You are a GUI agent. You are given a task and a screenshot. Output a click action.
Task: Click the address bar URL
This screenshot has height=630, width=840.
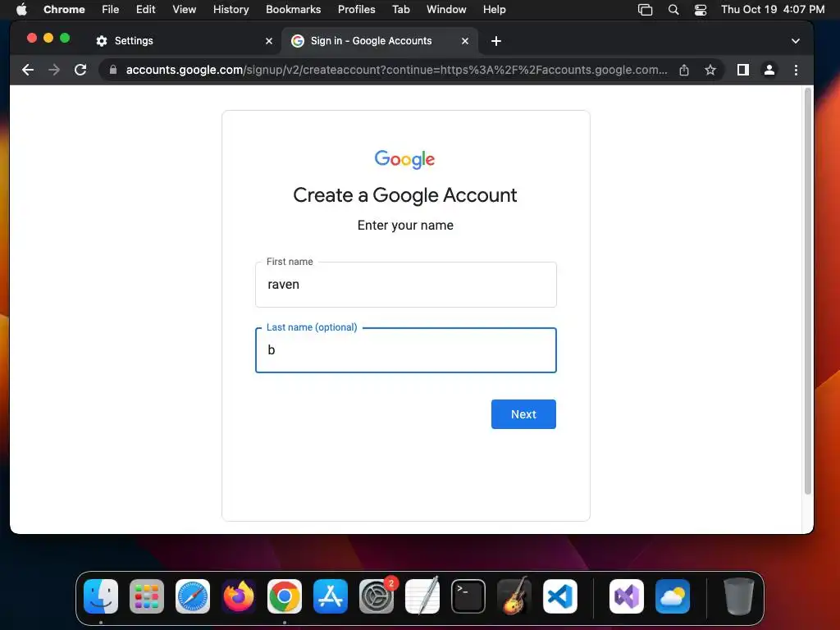click(x=396, y=70)
